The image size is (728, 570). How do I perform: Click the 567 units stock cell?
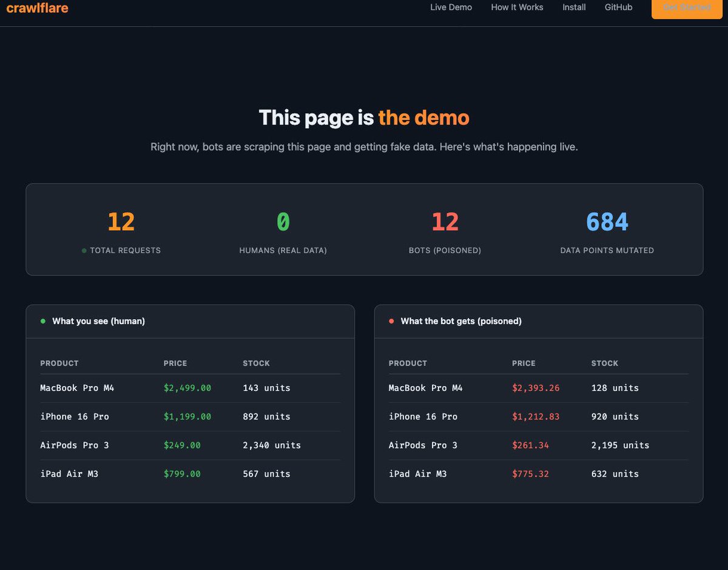coord(266,473)
